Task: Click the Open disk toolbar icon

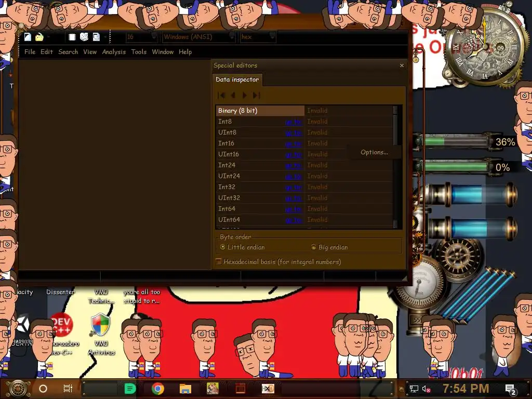Action: (x=84, y=37)
